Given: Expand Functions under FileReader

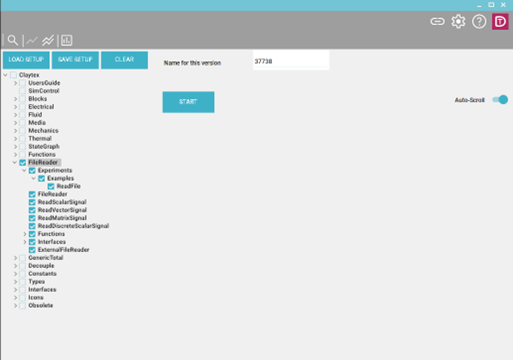Looking at the screenshot, I should (x=25, y=234).
